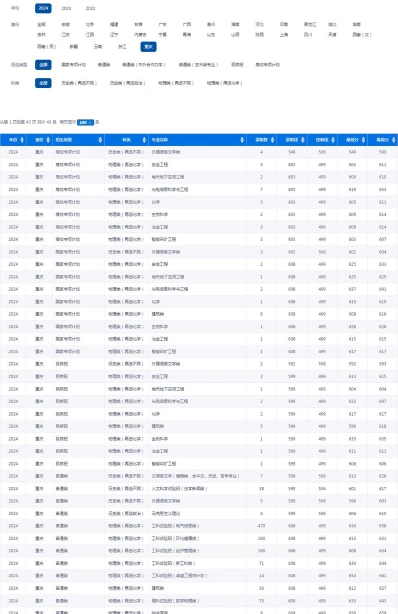398x614 pixels.
Task: Filter province by 广西
Action: coord(187,24)
